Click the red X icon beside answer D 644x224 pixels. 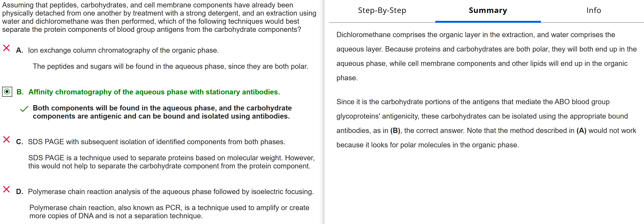coord(6,189)
